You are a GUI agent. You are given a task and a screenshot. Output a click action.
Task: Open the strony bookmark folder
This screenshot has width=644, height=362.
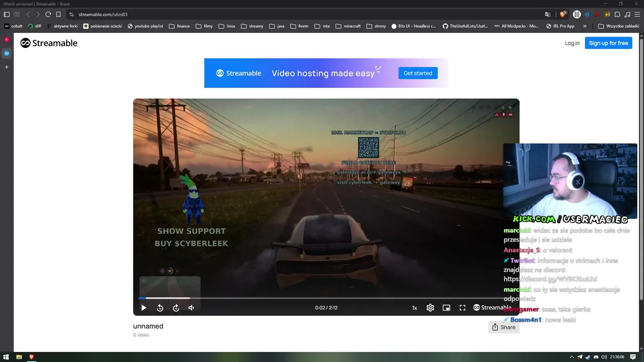click(x=376, y=26)
